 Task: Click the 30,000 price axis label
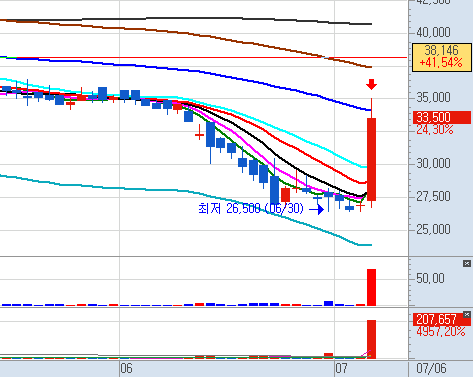click(x=433, y=163)
